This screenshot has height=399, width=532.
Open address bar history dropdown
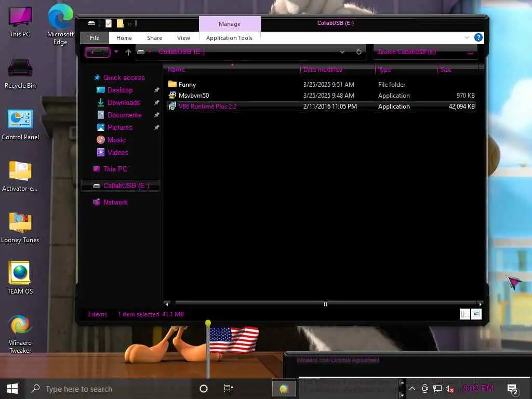click(342, 52)
